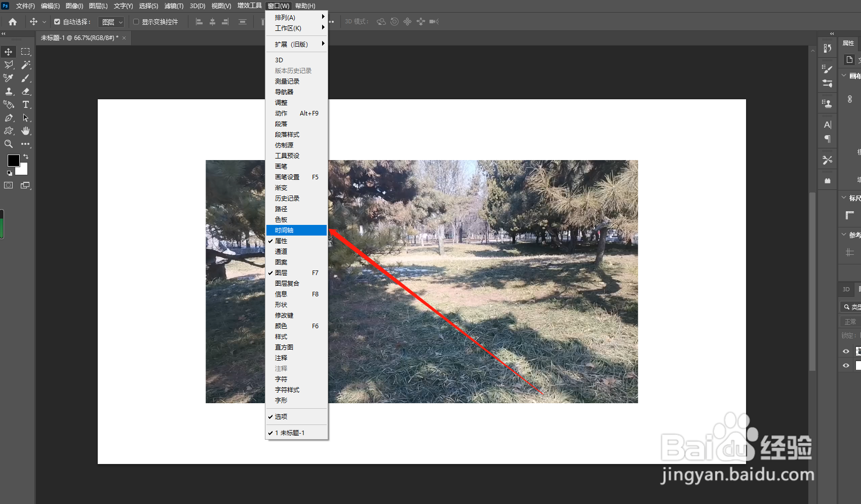This screenshot has height=504, width=861.
Task: Toggle visibility of the top layer
Action: tap(846, 351)
